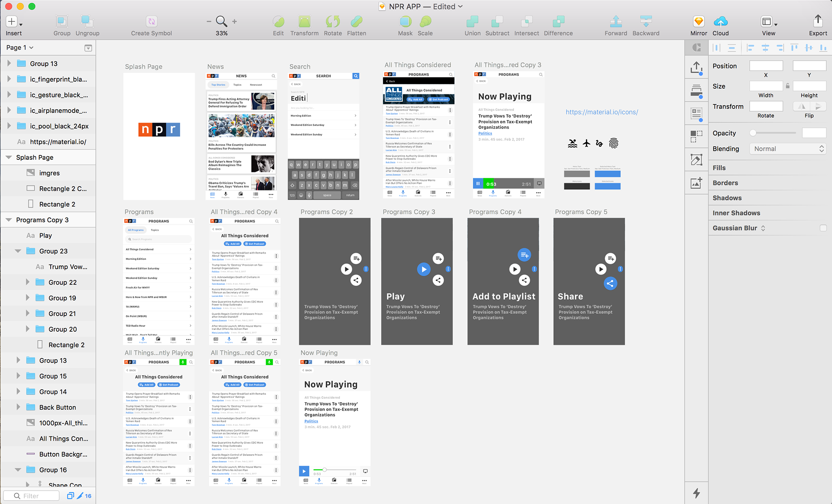
Task: Collapse the Programs Copy 3 artboard
Action: (x=9, y=220)
